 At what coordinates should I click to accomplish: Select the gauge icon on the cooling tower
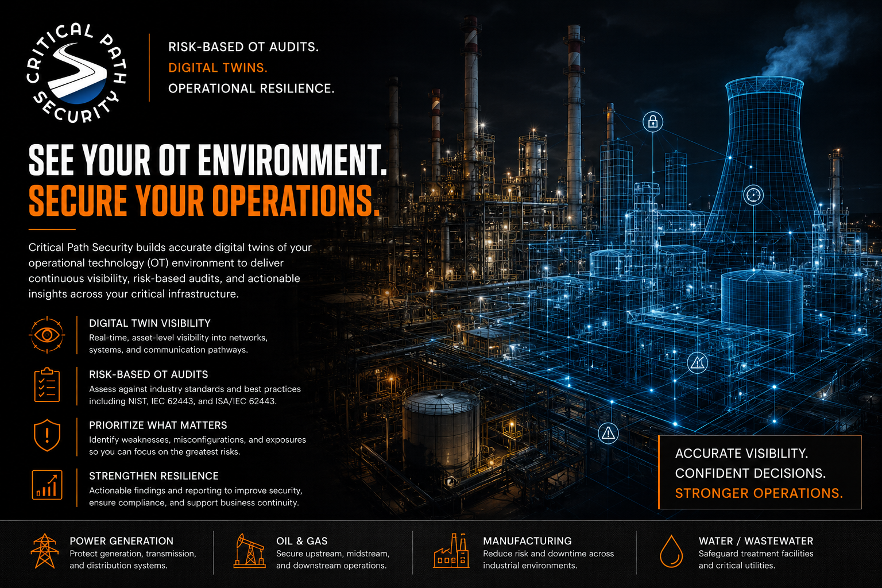point(753,195)
